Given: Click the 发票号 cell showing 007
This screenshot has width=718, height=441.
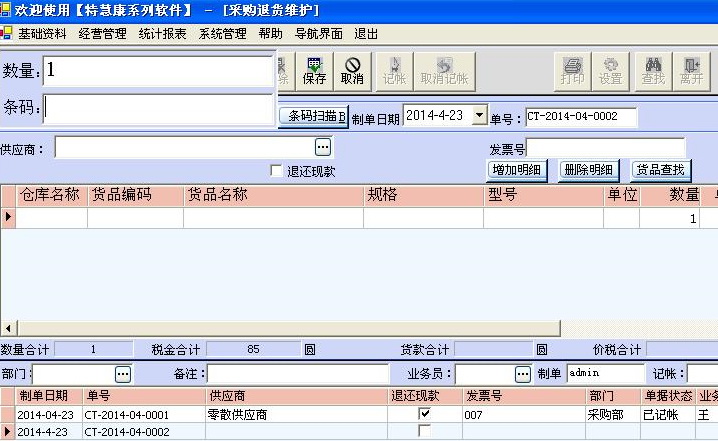Looking at the screenshot, I should point(524,415).
